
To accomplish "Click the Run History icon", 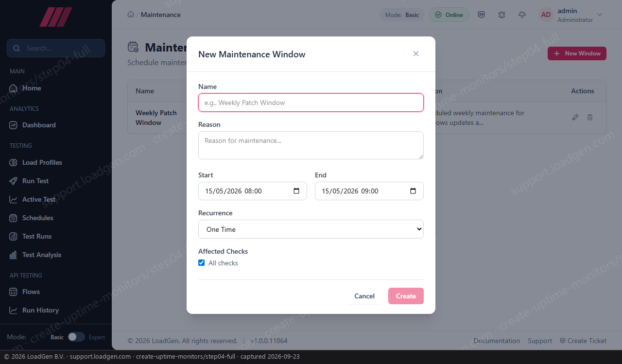I will coord(14,310).
